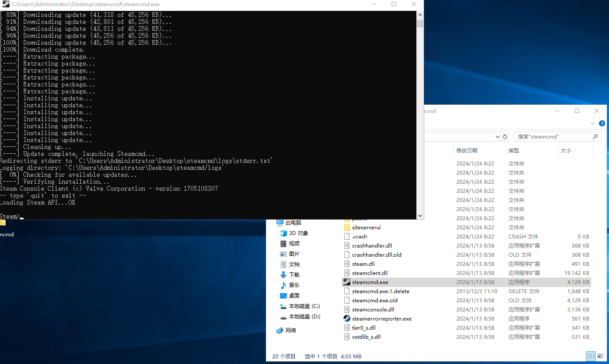The height and width of the screenshot is (364, 609).
Task: Click the console scrollbar down arrow
Action: click(x=420, y=215)
